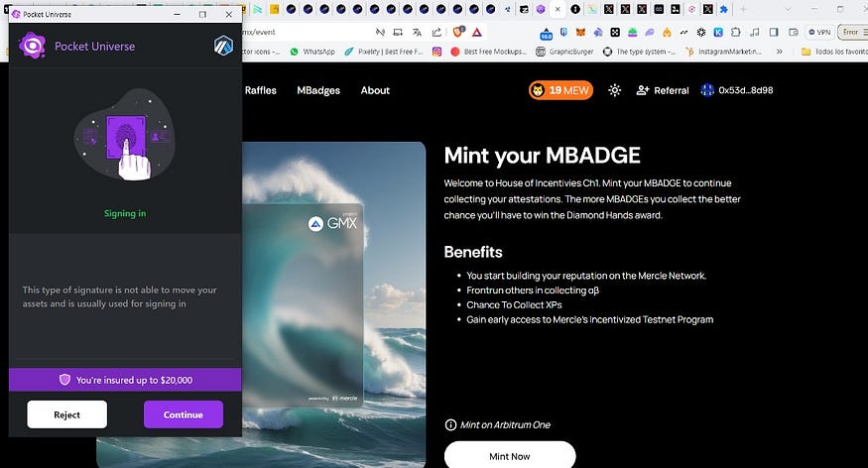Expand the tab search dropdown arrow
The image size is (868, 468).
(789, 9)
